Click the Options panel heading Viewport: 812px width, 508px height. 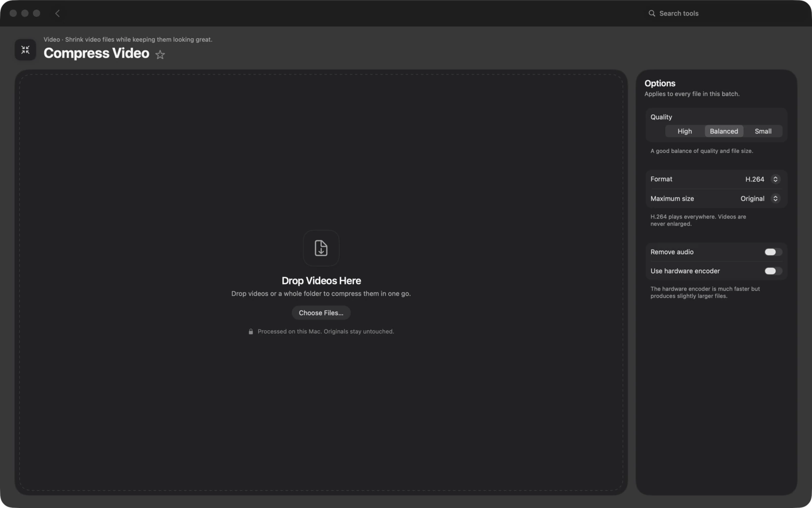click(x=660, y=83)
